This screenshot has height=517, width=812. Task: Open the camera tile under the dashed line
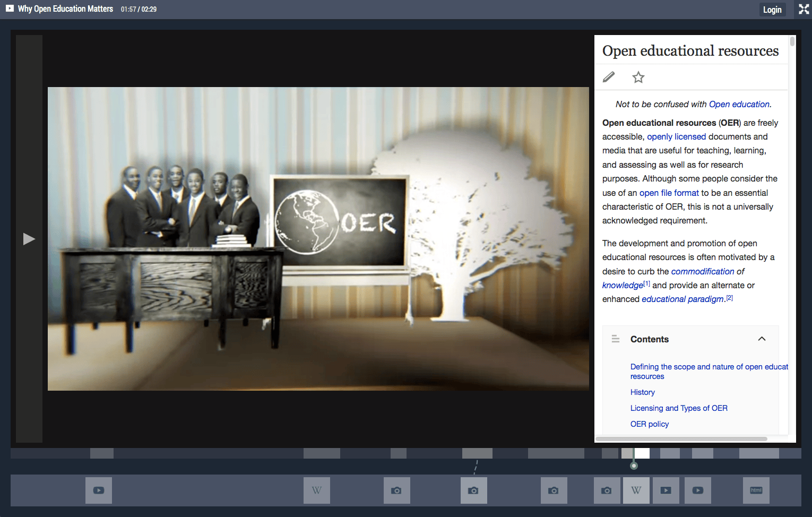click(x=473, y=490)
